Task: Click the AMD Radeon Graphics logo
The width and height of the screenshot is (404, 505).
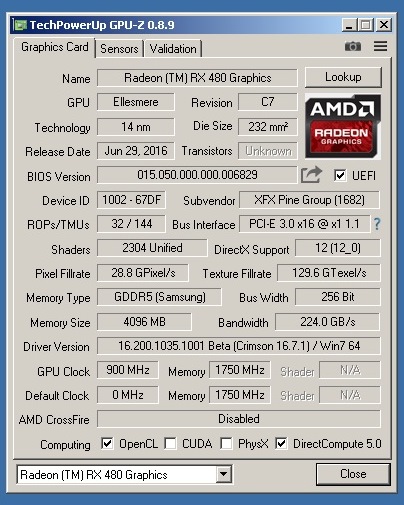Action: pos(343,126)
